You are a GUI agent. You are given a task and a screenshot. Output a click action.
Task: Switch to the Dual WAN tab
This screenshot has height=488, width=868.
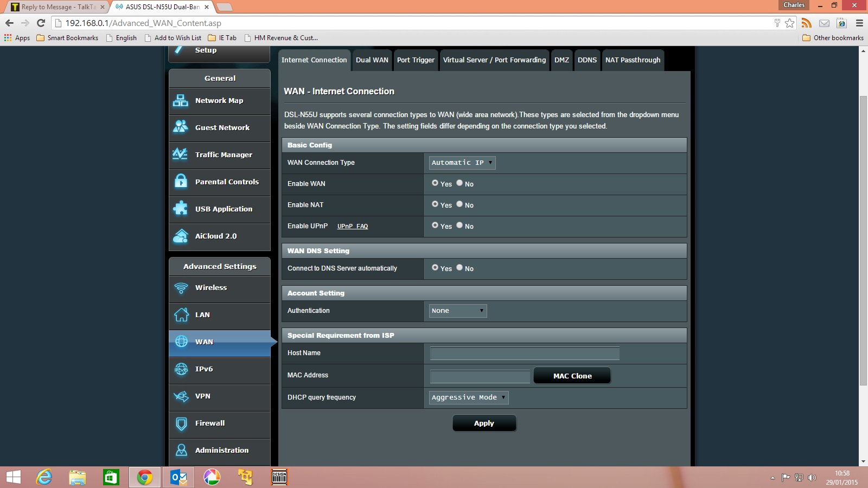coord(372,60)
